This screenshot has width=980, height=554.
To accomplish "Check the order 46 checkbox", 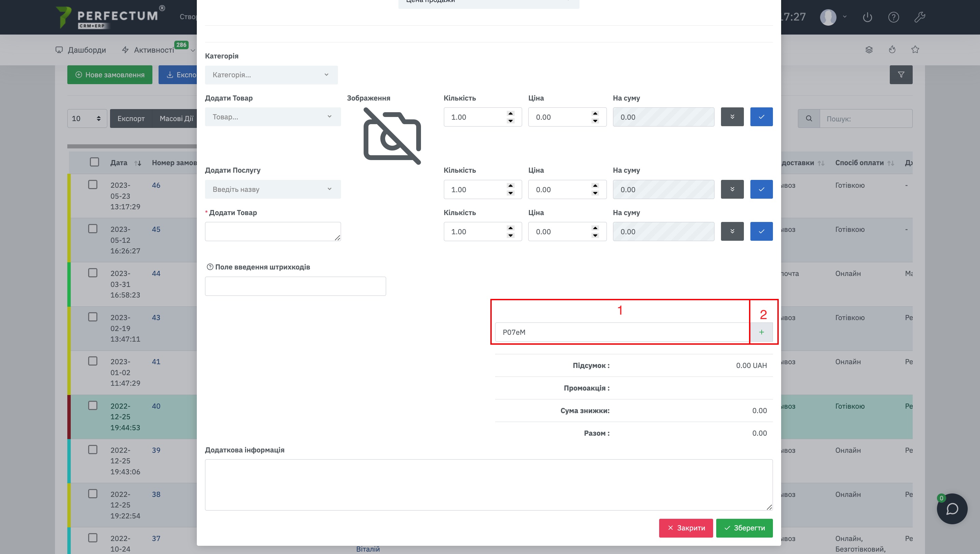I will click(93, 185).
